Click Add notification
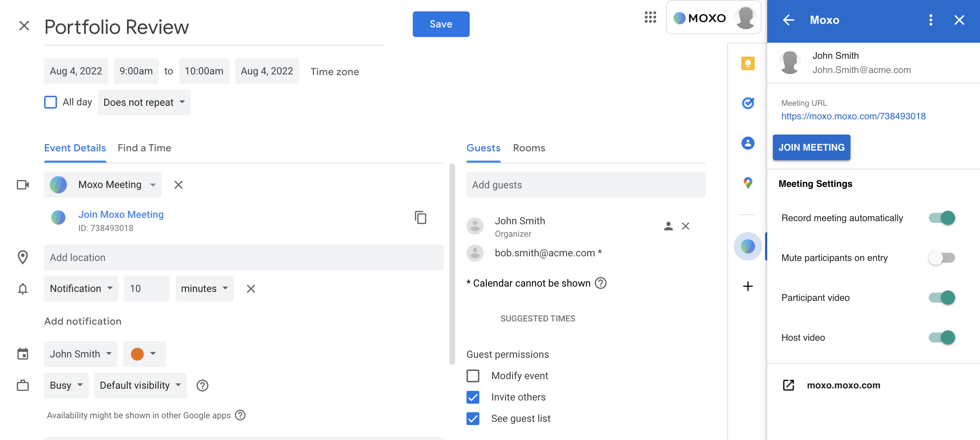 (x=83, y=321)
